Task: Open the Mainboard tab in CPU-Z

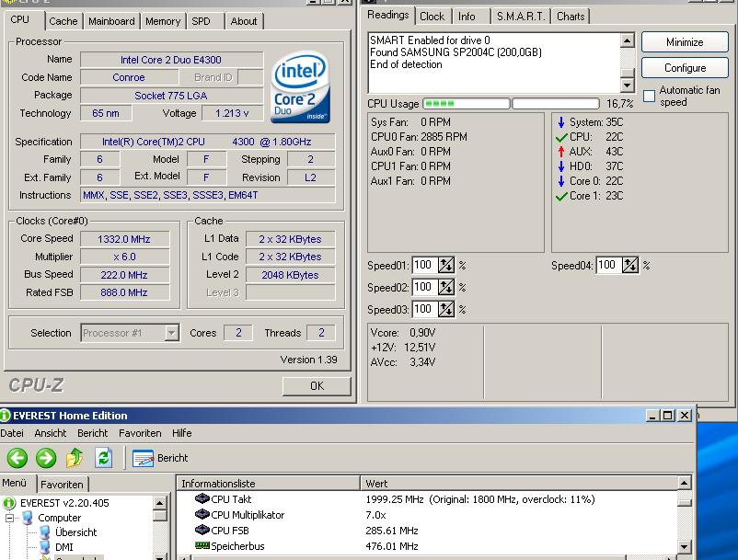Action: click(x=111, y=21)
